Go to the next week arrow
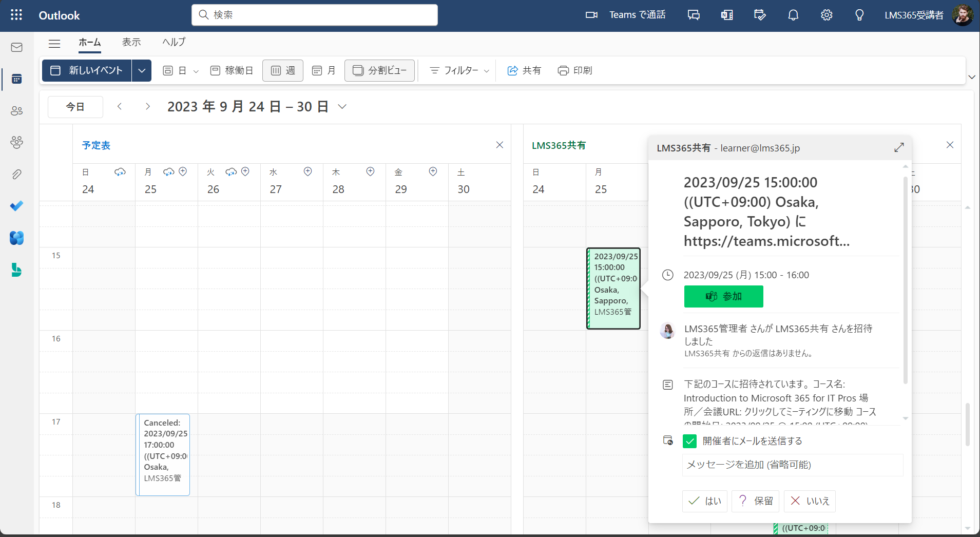The height and width of the screenshot is (537, 980). [148, 106]
